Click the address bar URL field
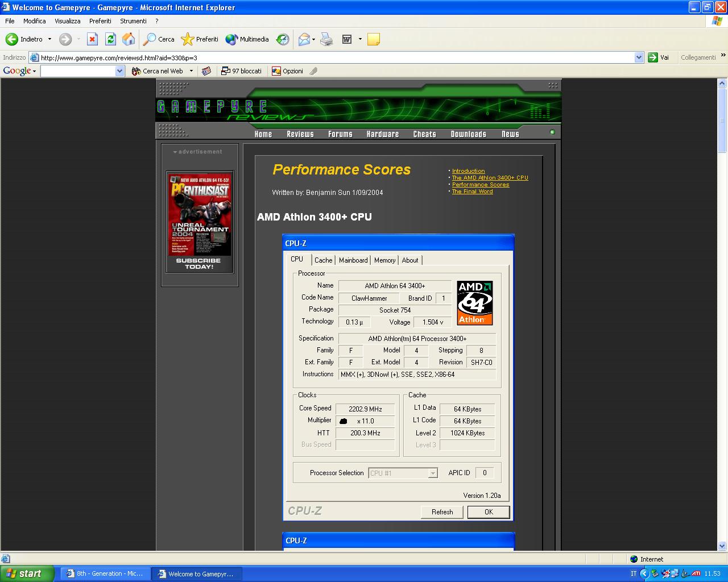Viewport: 728px width, 582px height. [336, 57]
